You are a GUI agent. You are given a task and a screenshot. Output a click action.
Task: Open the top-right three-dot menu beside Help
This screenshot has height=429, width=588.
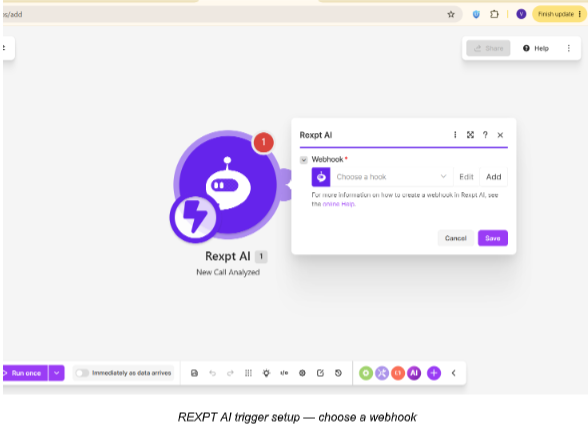pos(568,48)
